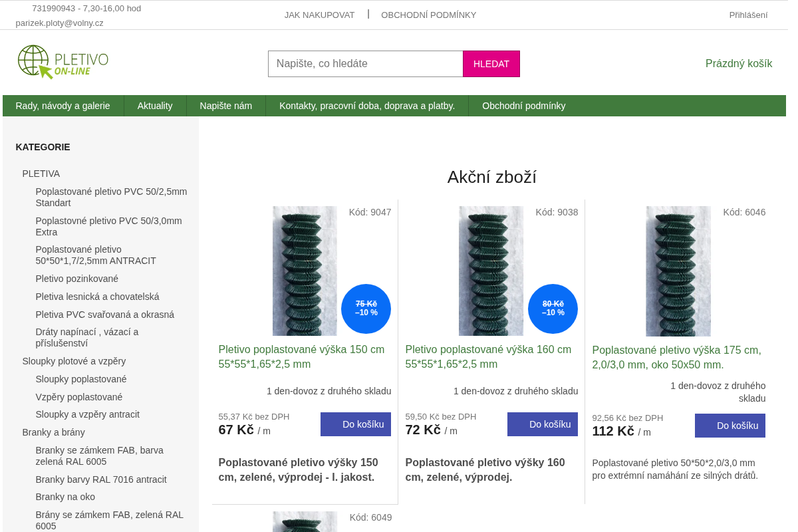
Task: Open 'Kontakty, pracovní doba, doprava a platby.' menu
Action: (x=367, y=106)
